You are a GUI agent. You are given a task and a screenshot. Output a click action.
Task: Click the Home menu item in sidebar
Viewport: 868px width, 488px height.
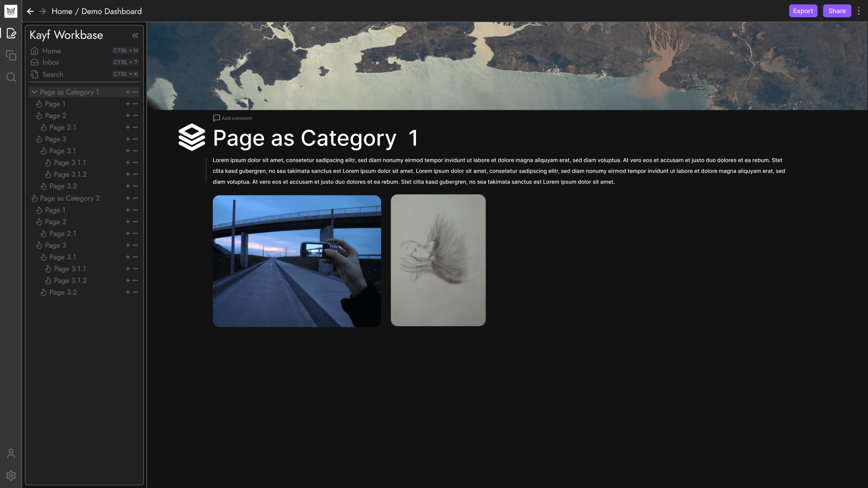pos(51,51)
